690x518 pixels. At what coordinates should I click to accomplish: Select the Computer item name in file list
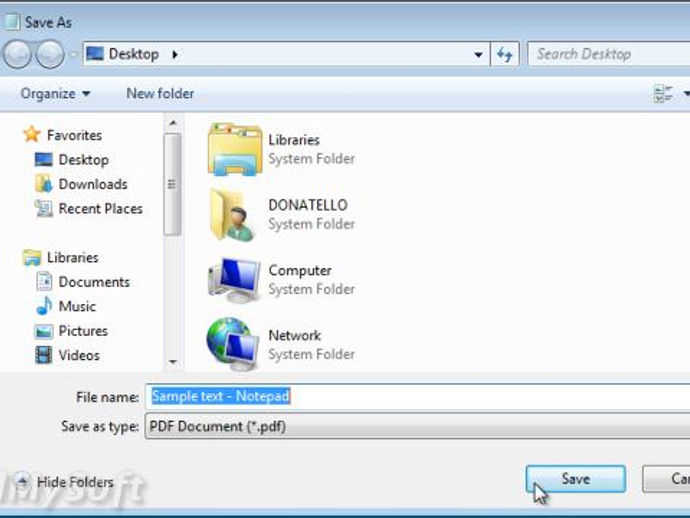click(300, 271)
